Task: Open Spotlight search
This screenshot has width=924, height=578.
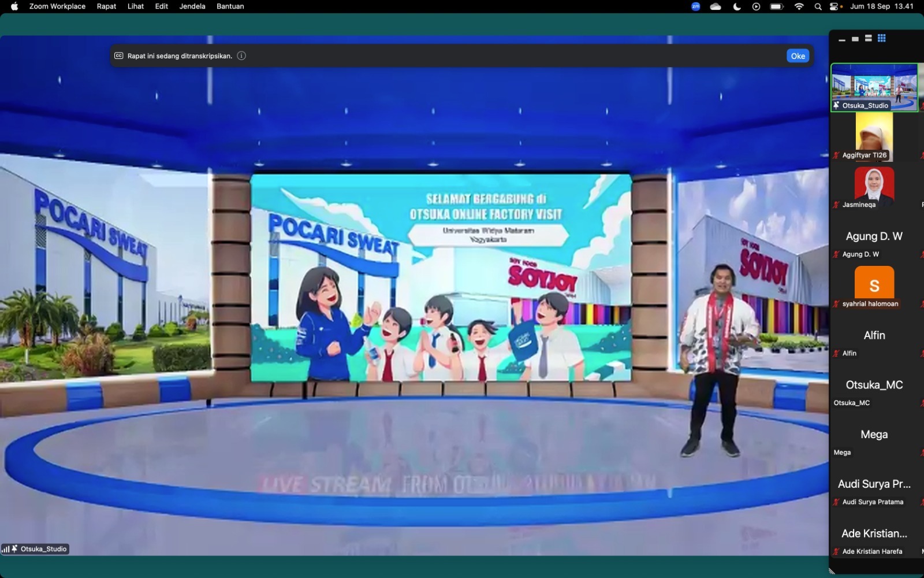Action: [x=818, y=6]
